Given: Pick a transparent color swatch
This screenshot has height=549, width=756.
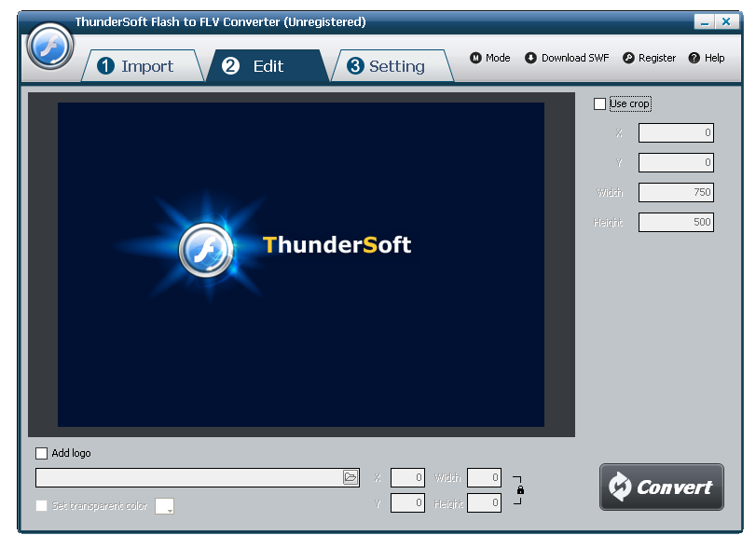Looking at the screenshot, I should pyautogui.click(x=164, y=504).
